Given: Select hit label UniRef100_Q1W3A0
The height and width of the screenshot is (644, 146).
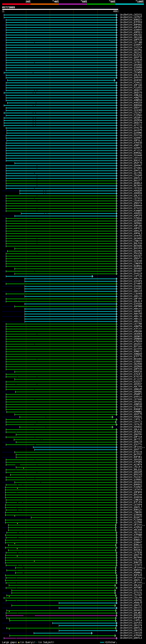Looking at the screenshot, I should click(x=131, y=80).
